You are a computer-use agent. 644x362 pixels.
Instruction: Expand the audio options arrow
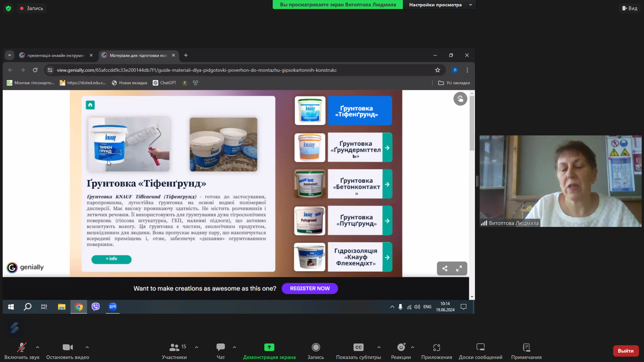pyautogui.click(x=38, y=347)
